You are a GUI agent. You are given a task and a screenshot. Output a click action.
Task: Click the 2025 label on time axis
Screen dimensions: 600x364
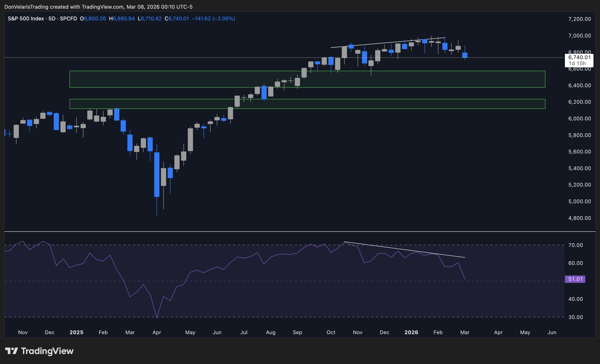pyautogui.click(x=76, y=332)
